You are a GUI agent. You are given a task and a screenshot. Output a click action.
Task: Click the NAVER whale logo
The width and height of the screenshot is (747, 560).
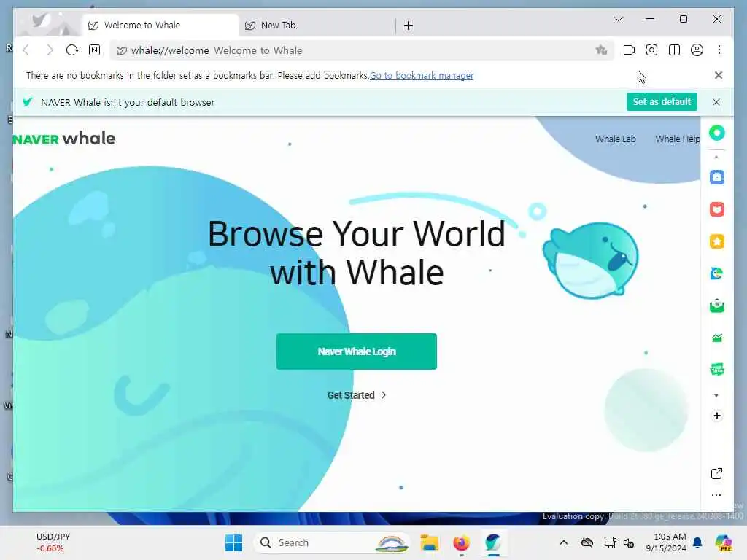pos(64,139)
